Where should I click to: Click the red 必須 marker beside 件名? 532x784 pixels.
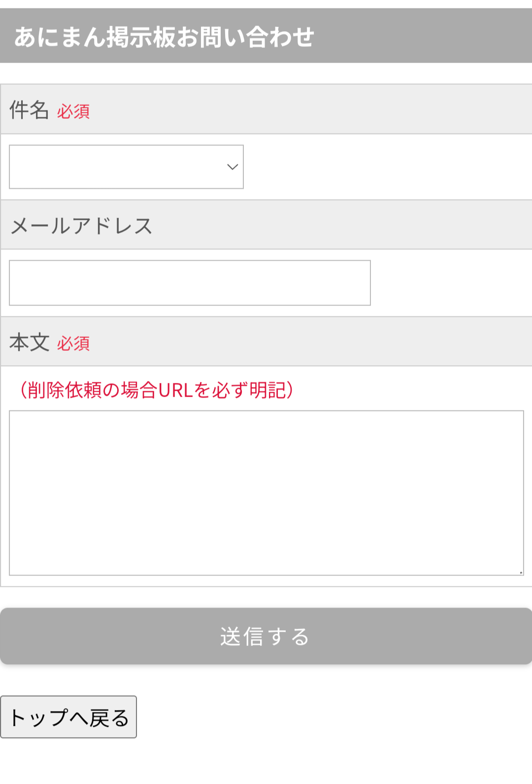click(x=73, y=112)
